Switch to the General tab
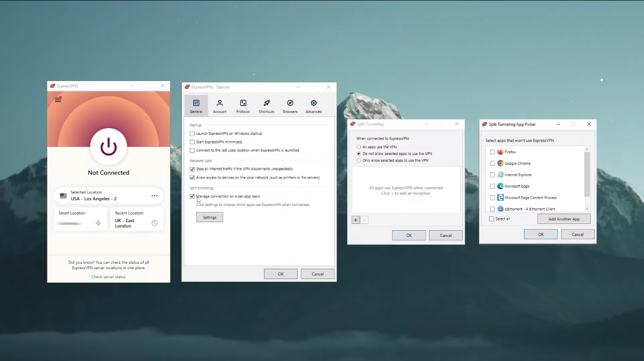The width and height of the screenshot is (644, 361). pos(196,106)
